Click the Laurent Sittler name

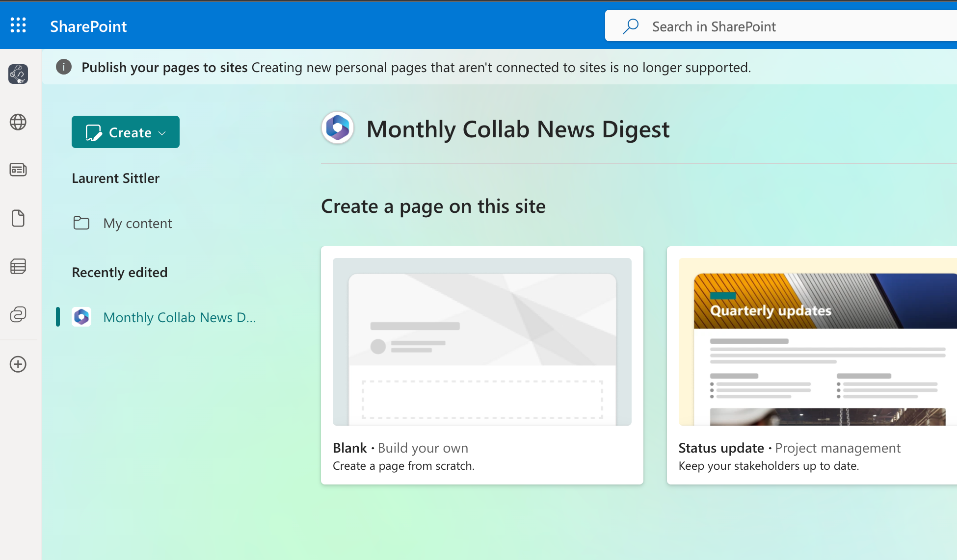click(x=116, y=178)
